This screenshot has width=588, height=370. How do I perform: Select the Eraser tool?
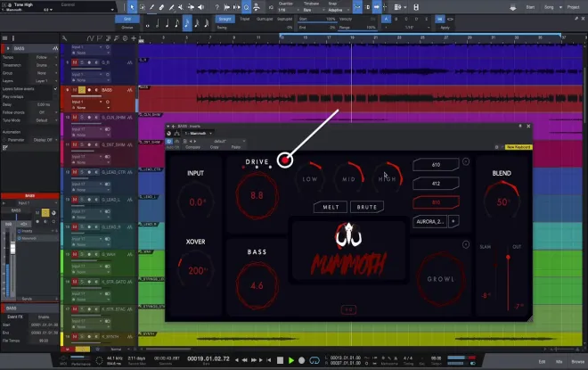161,7
